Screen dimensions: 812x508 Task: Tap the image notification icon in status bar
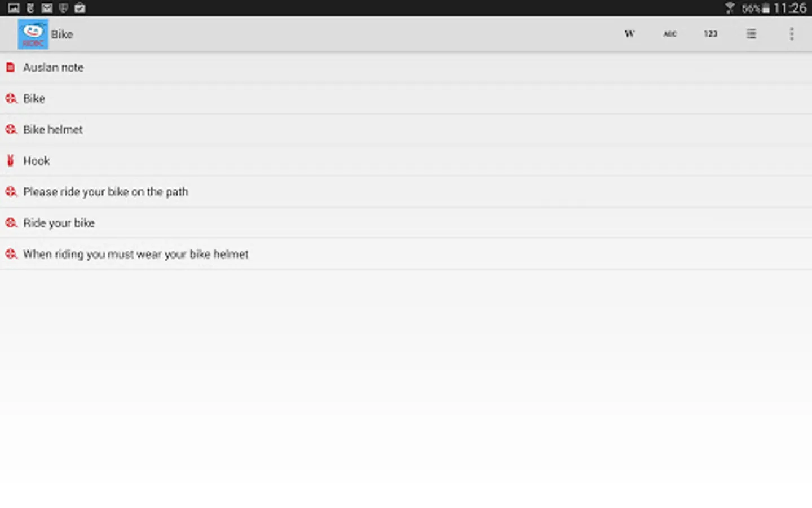pos(14,8)
